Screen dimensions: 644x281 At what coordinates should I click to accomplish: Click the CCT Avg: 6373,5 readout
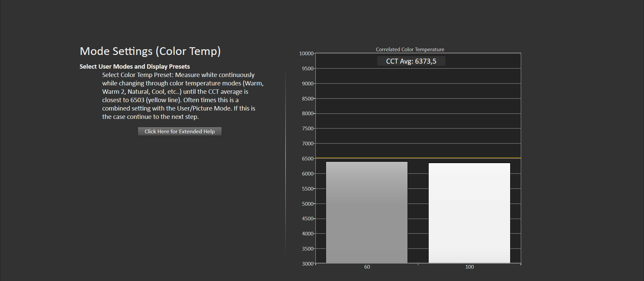point(411,61)
